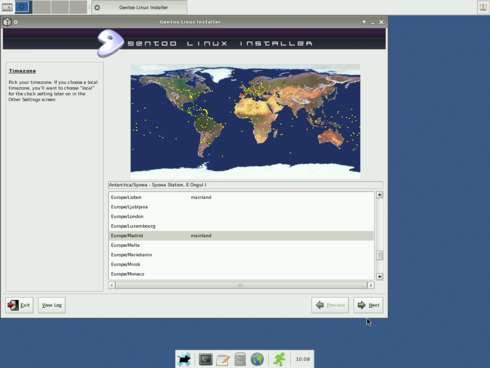Click the Exit button
490x368 pixels.
coord(19,305)
